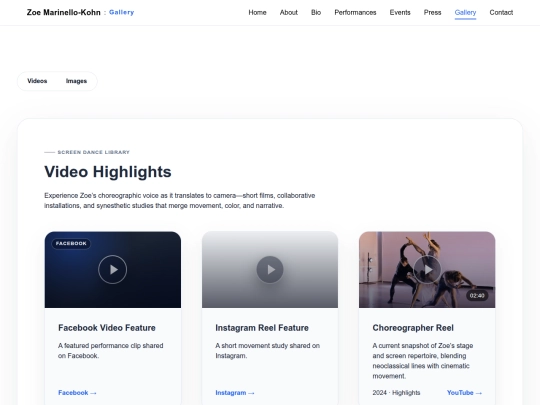Open the Bio page

[x=316, y=12]
